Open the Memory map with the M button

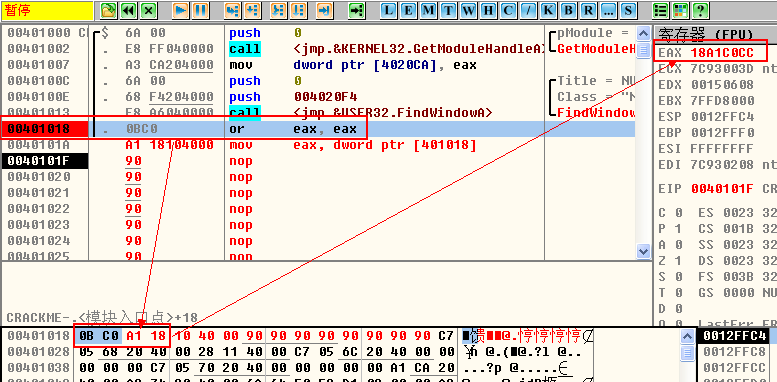point(428,10)
